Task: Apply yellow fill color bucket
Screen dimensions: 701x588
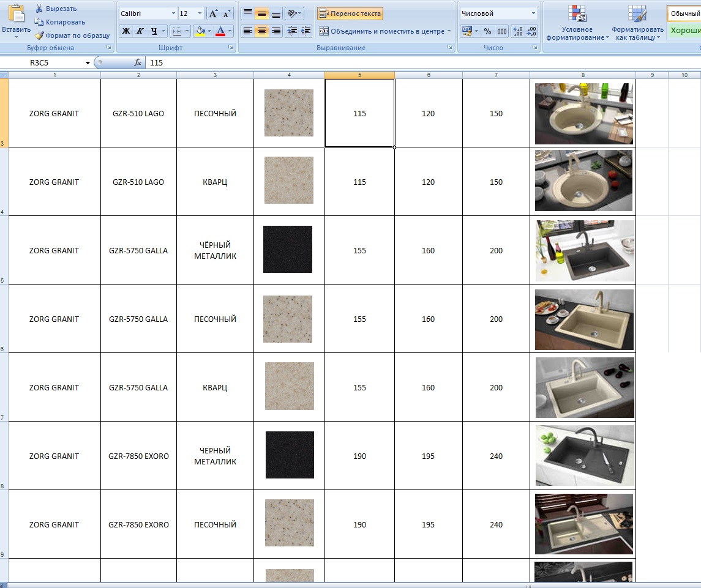Action: [200, 31]
